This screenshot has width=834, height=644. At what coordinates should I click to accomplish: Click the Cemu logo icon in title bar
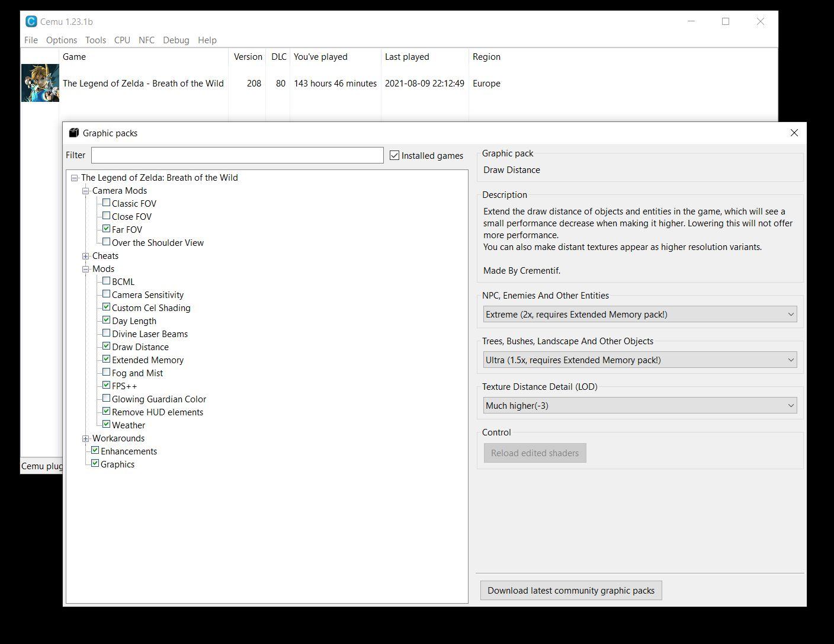(31, 21)
